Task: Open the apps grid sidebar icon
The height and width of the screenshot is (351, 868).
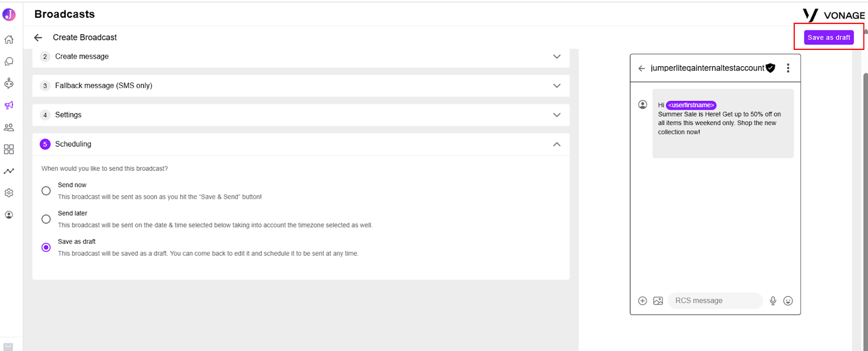Action: (x=9, y=149)
